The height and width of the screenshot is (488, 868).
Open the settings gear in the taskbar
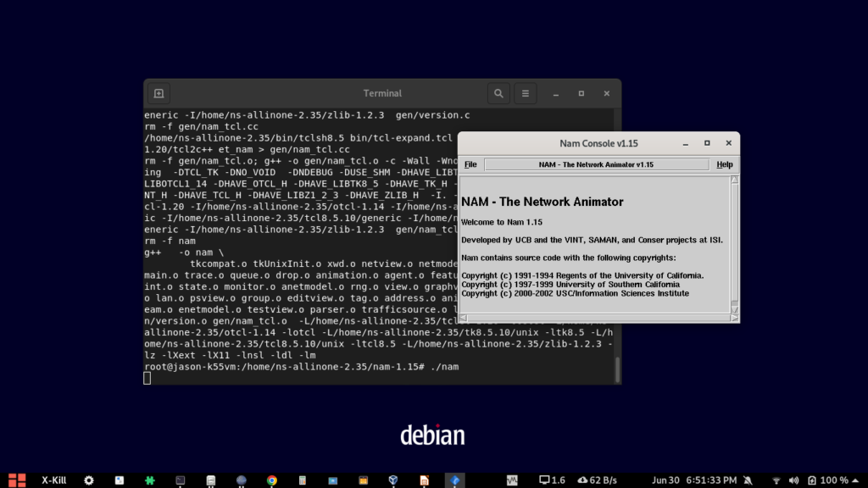click(88, 480)
